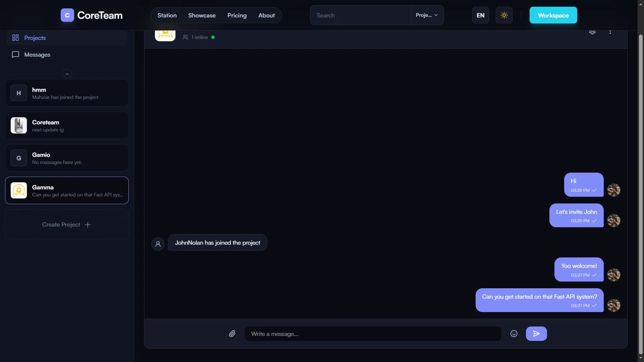
Task: Click the H avatar of hmm project
Action: pos(19,93)
